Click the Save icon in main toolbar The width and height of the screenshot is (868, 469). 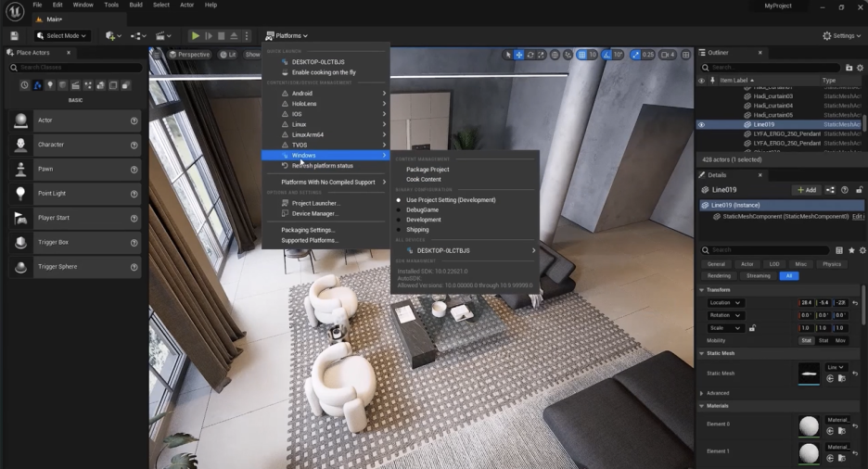pos(15,36)
